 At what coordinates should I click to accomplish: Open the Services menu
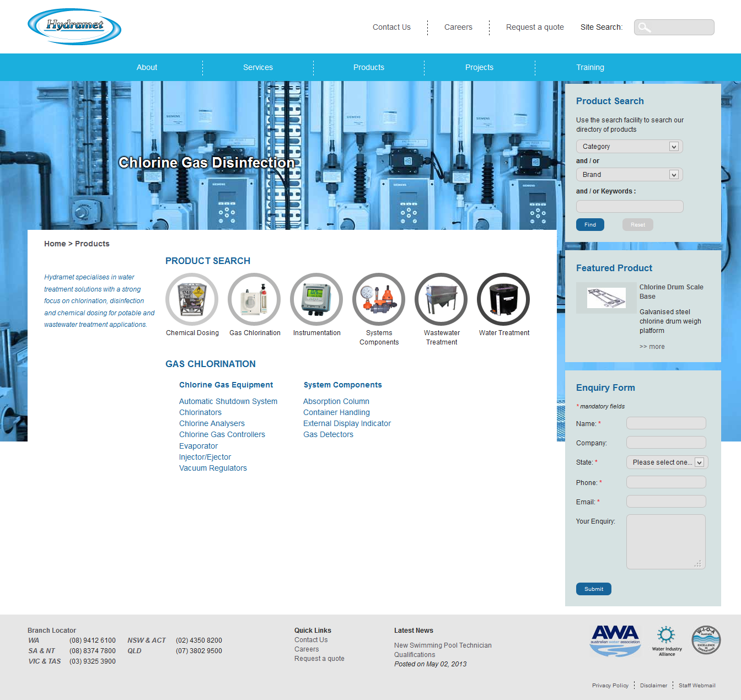pos(258,67)
